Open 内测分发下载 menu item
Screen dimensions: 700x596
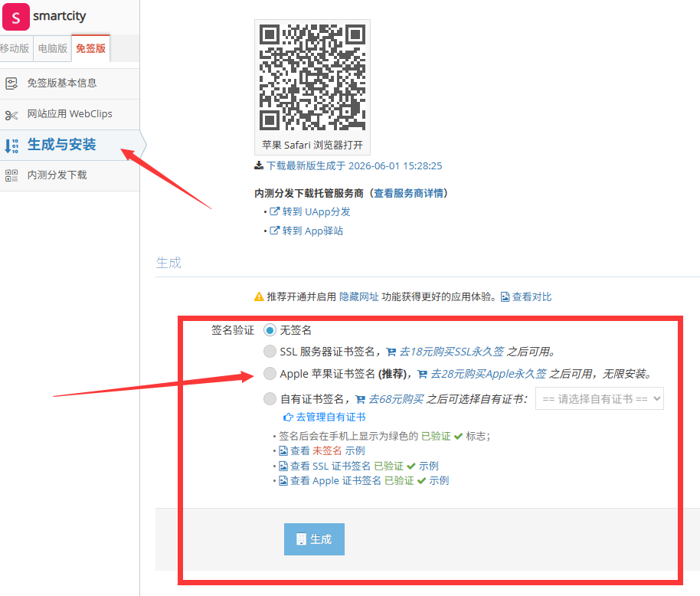(x=70, y=175)
